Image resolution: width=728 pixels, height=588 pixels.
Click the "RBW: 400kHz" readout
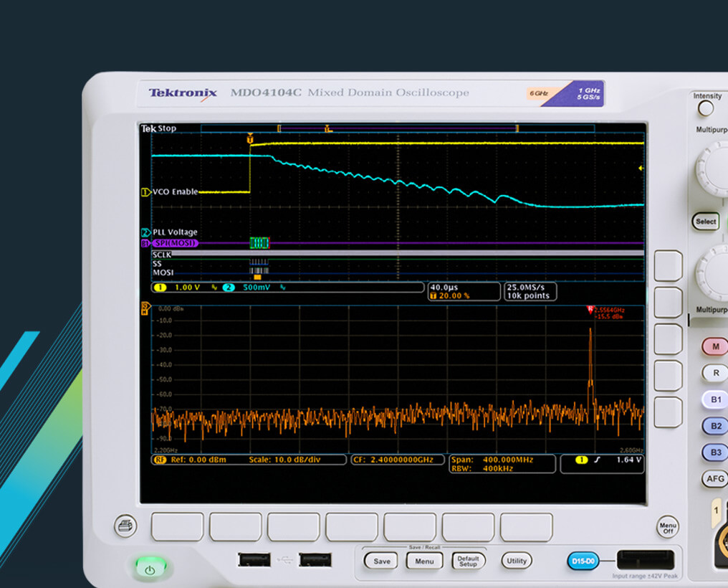pyautogui.click(x=482, y=469)
